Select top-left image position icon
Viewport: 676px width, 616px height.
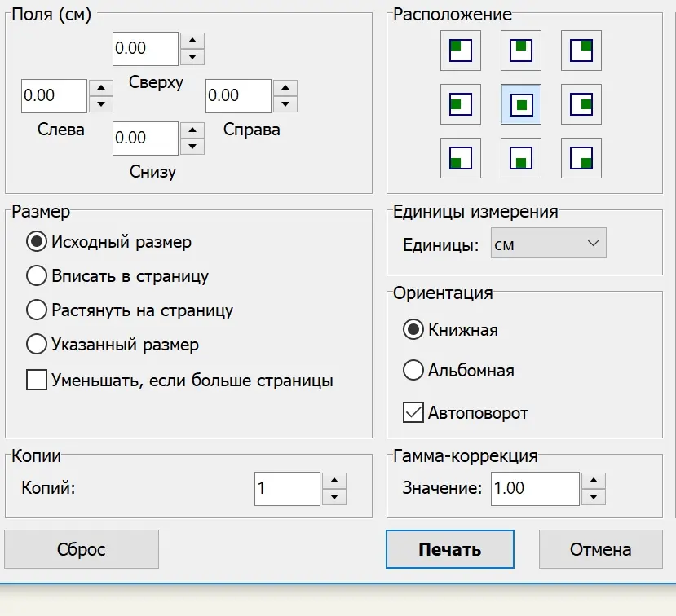click(x=461, y=51)
